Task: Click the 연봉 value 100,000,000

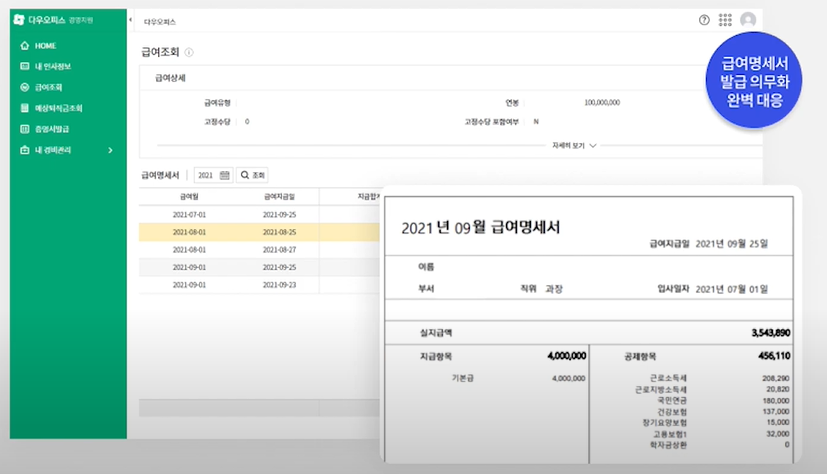Action: pyautogui.click(x=602, y=102)
